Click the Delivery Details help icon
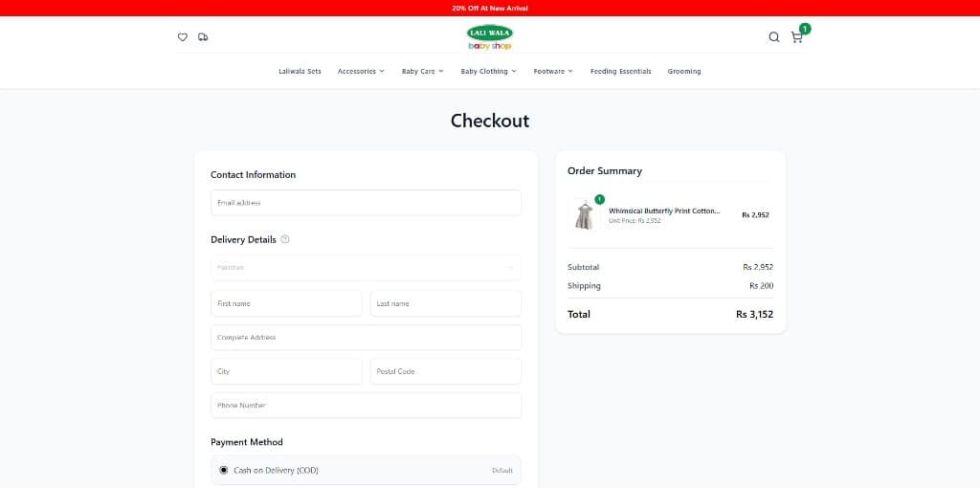The height and width of the screenshot is (488, 980). click(x=285, y=238)
